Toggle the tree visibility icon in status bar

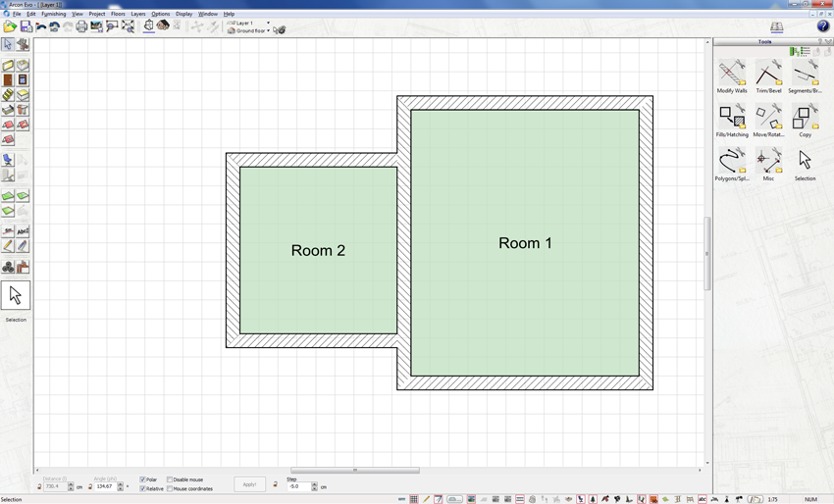tap(593, 499)
